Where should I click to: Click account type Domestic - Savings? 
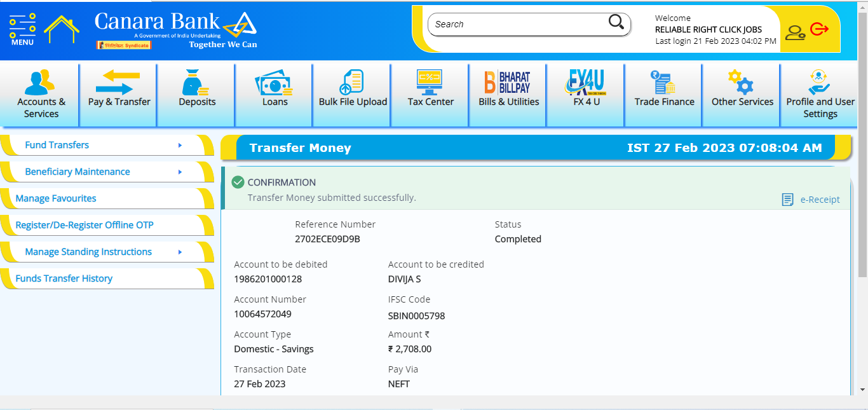[x=274, y=349]
